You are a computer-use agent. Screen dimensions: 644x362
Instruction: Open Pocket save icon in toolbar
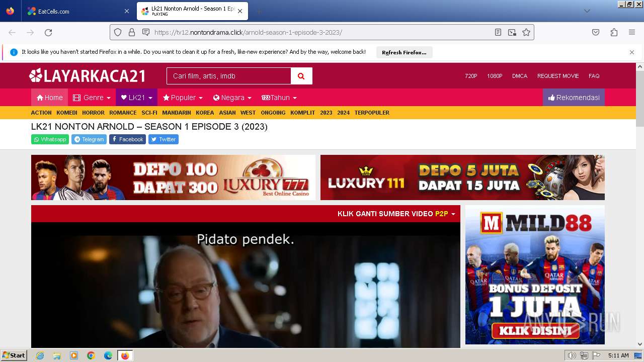tap(596, 32)
